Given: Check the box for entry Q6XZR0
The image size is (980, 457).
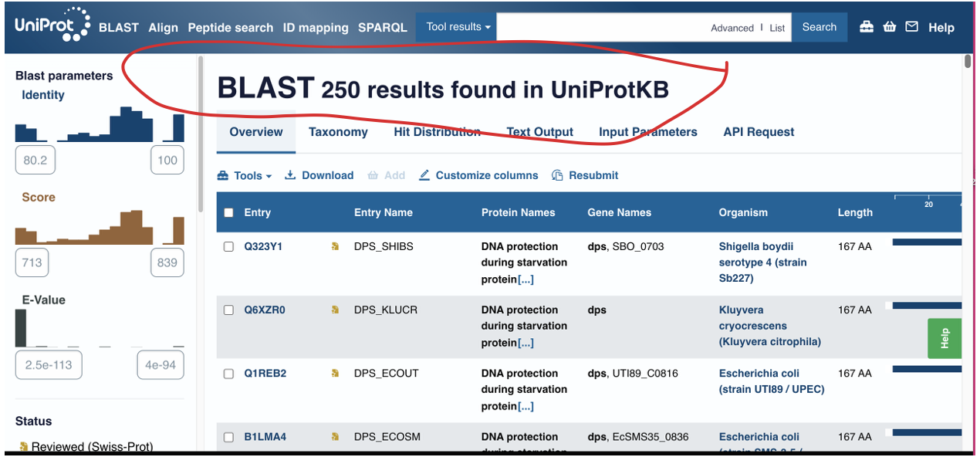Looking at the screenshot, I should [228, 310].
